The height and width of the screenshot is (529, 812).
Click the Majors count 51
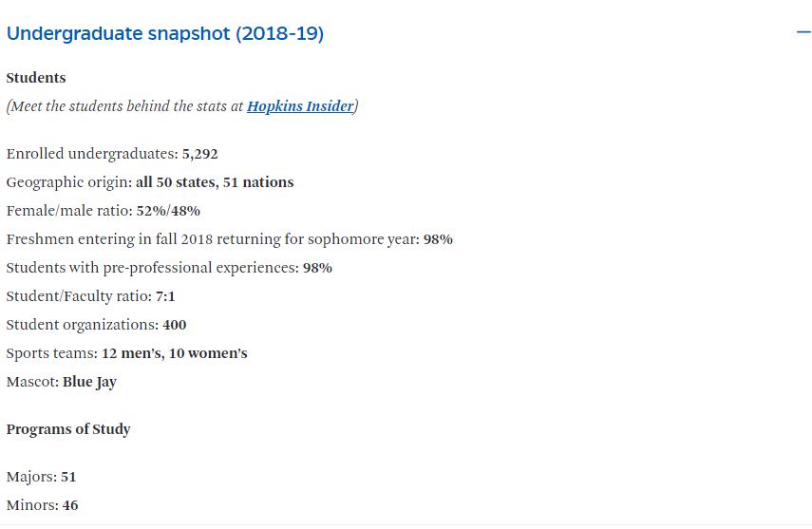(68, 477)
